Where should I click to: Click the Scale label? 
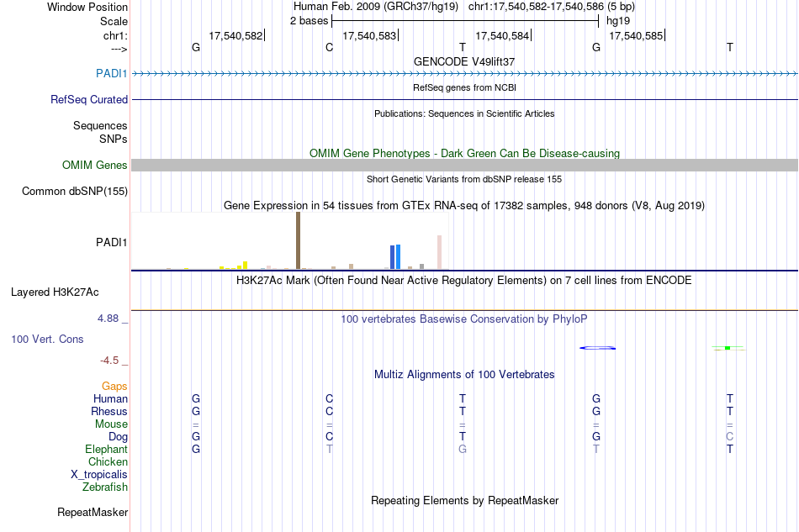click(x=114, y=21)
